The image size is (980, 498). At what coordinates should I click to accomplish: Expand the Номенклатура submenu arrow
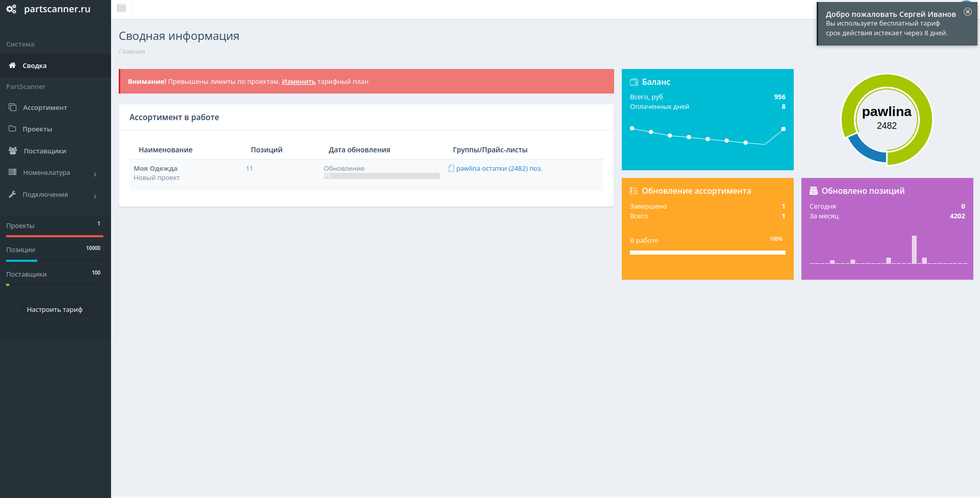click(95, 174)
